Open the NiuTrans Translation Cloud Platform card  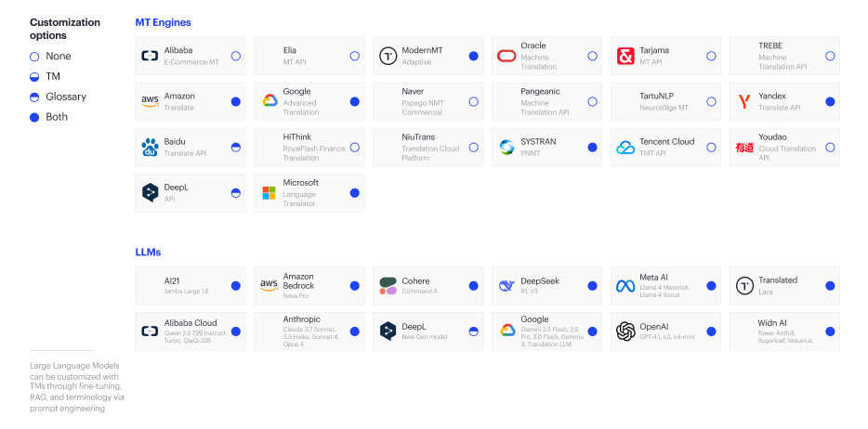[427, 148]
